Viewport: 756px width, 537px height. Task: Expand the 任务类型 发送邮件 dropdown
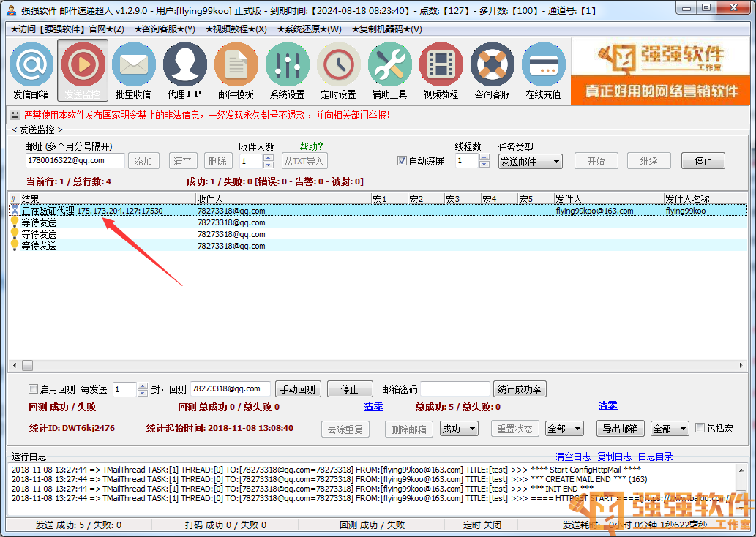pyautogui.click(x=530, y=162)
